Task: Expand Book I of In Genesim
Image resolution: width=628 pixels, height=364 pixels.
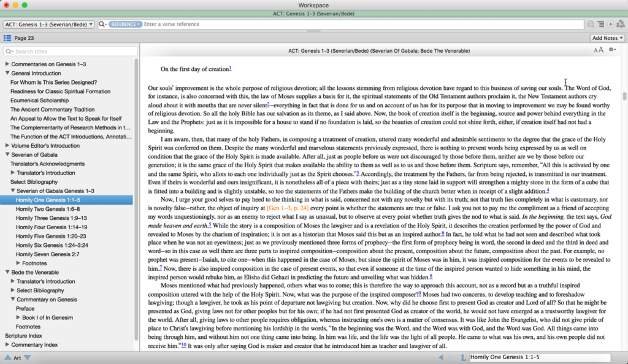Action: tap(18, 317)
